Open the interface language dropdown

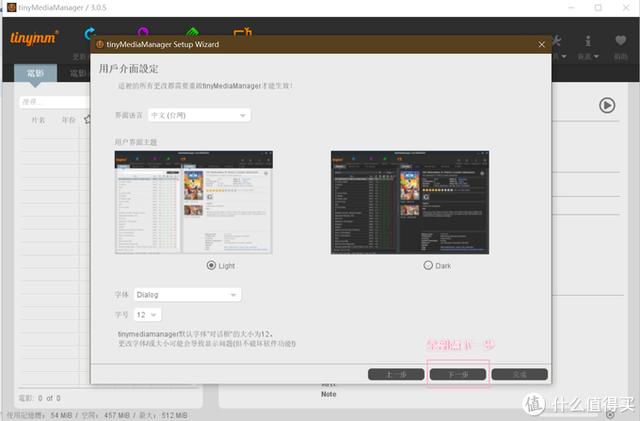[199, 115]
